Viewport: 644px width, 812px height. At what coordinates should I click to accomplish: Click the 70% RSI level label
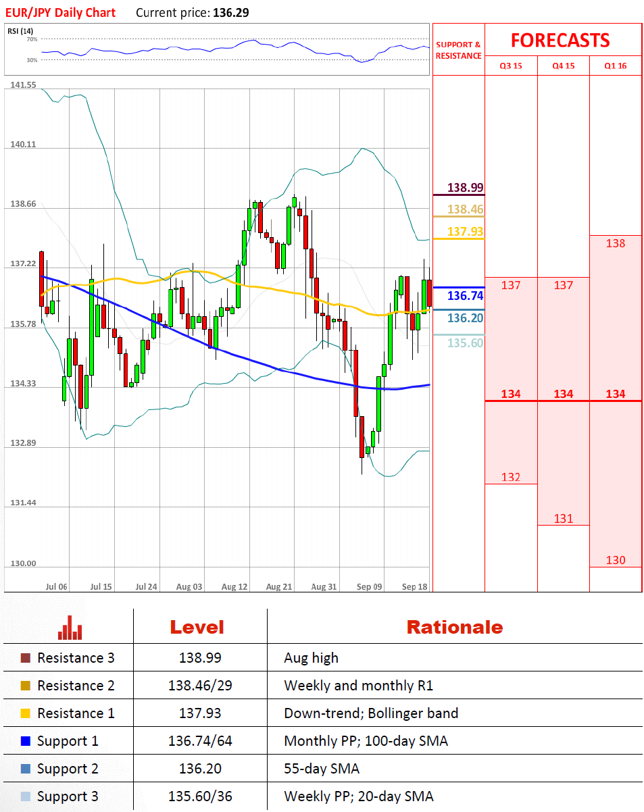pos(32,40)
